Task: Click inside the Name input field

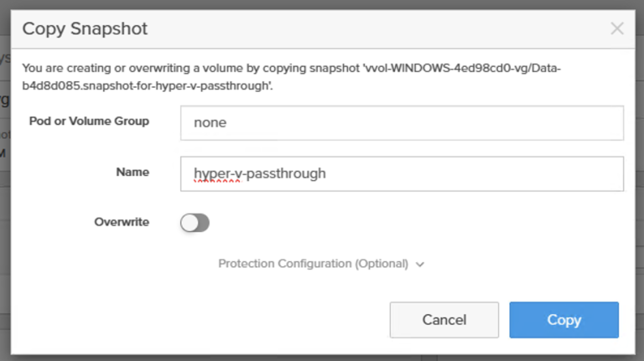Action: click(402, 173)
